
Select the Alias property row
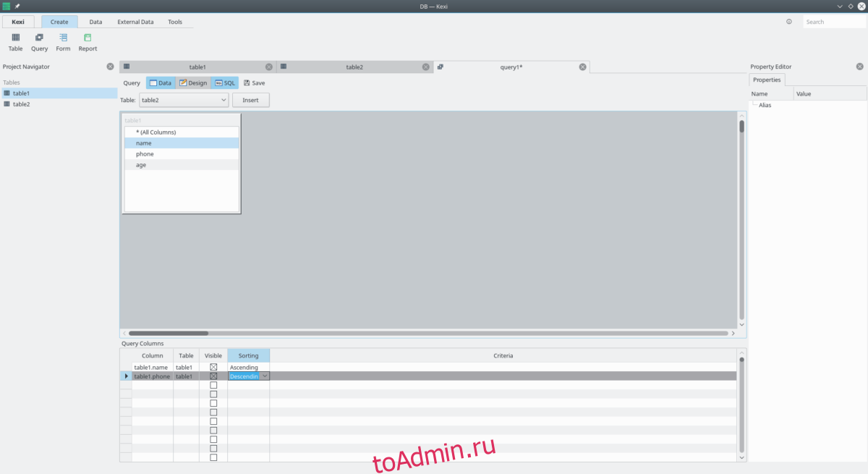[807, 105]
